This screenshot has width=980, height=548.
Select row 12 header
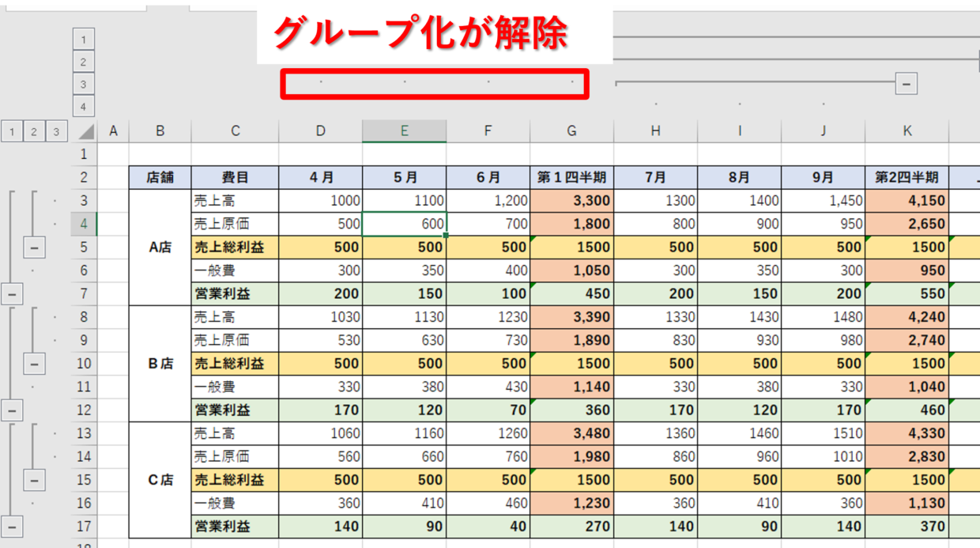point(85,410)
